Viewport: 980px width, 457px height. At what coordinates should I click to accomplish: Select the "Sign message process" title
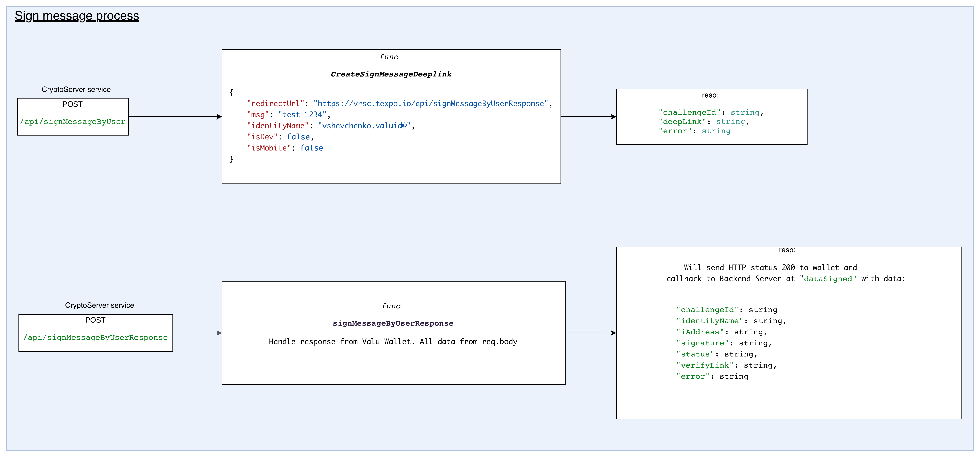pyautogui.click(x=76, y=16)
